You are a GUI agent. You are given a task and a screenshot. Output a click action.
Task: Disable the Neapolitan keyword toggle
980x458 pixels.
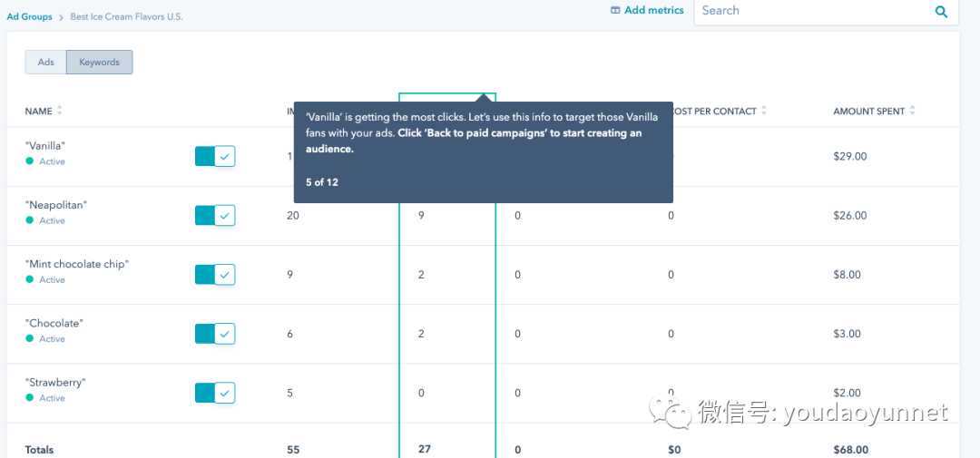point(215,216)
